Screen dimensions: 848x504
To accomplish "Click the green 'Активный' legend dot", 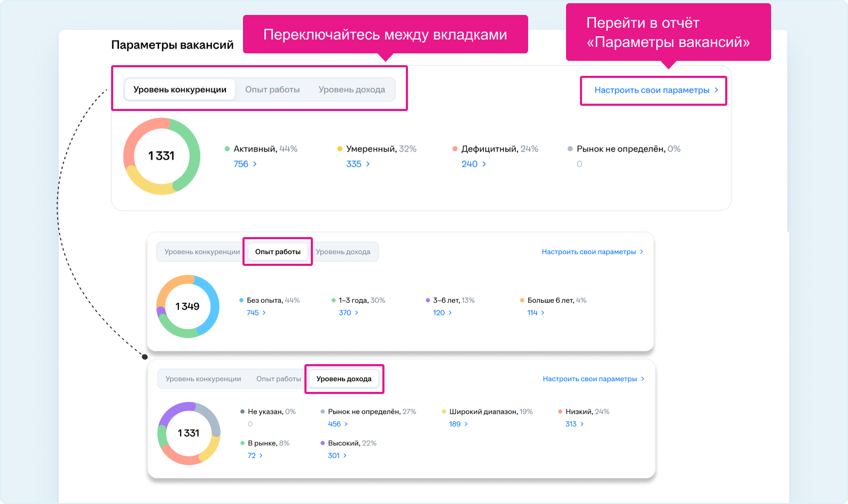I will click(227, 149).
